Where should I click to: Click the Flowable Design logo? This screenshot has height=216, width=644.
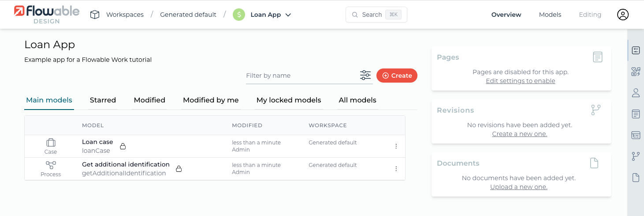click(x=47, y=15)
